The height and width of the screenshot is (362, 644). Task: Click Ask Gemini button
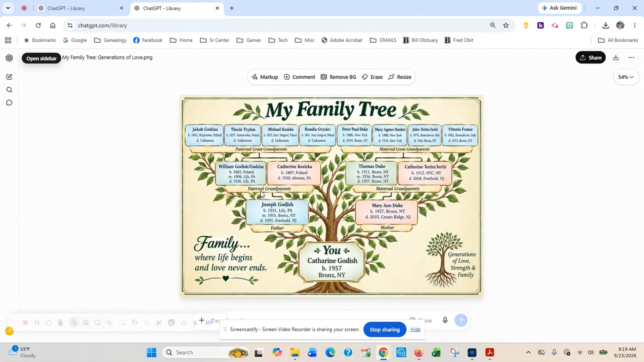(559, 8)
